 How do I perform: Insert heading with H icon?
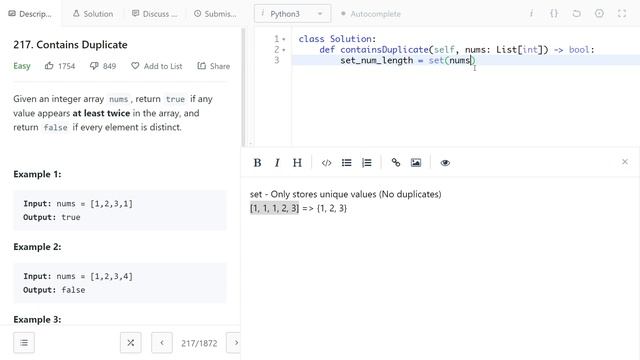(x=297, y=163)
